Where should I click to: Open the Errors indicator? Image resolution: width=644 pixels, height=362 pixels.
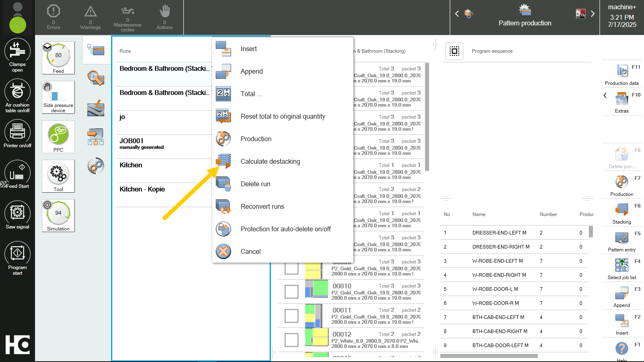[54, 17]
